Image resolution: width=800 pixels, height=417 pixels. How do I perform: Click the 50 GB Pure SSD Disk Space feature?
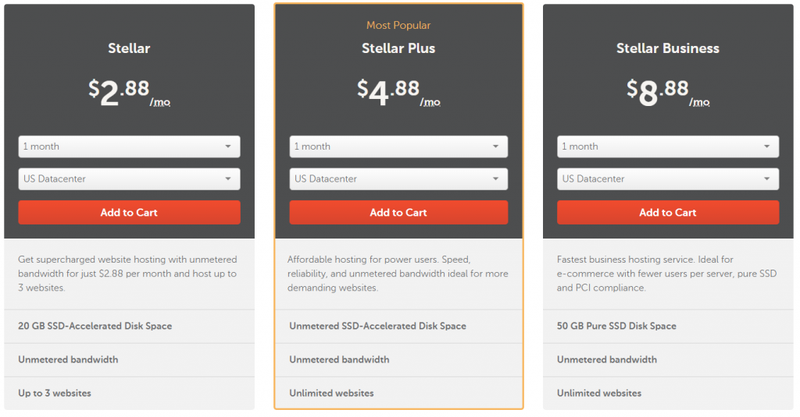pyautogui.click(x=616, y=326)
